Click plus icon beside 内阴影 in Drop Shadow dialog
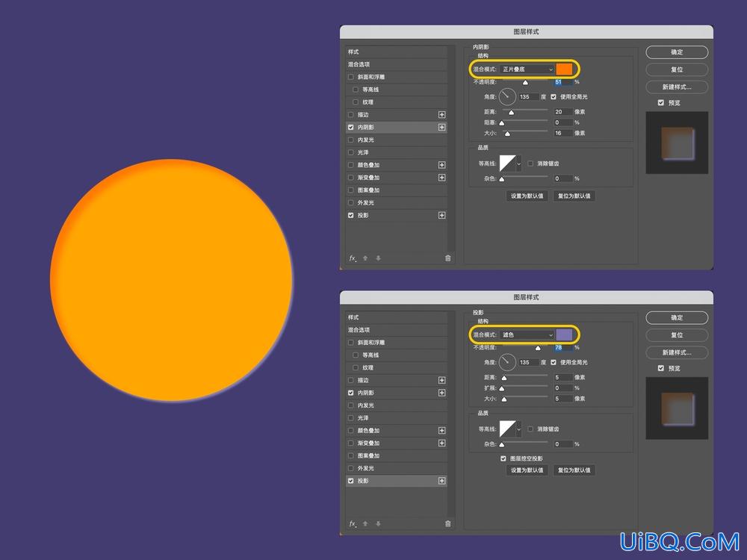This screenshot has height=560, width=747. click(x=441, y=393)
